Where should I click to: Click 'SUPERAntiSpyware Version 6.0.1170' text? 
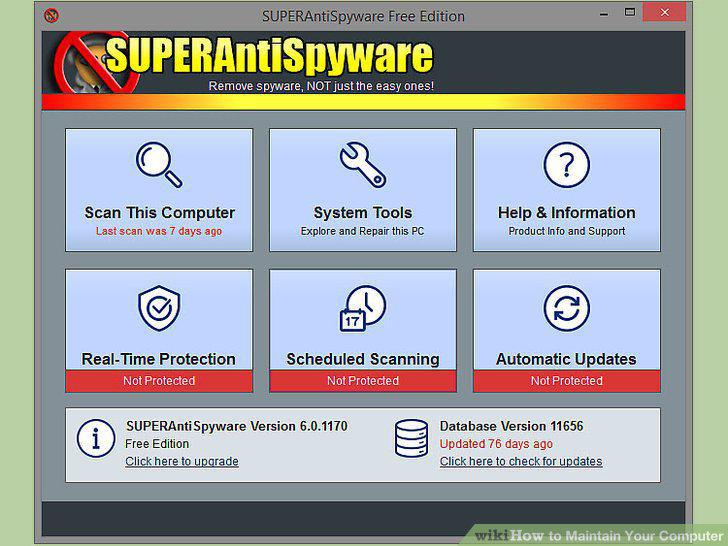pos(236,426)
